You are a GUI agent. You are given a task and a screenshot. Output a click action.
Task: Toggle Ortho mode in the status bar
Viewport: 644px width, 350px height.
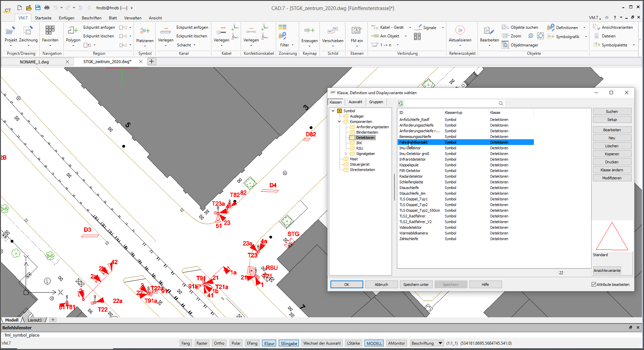pos(219,343)
